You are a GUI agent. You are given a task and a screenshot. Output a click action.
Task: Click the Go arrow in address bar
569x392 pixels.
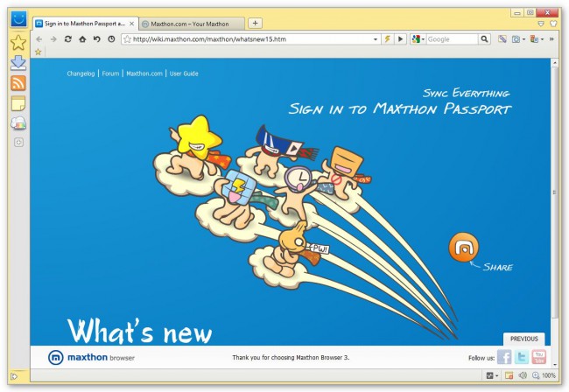[400, 38]
